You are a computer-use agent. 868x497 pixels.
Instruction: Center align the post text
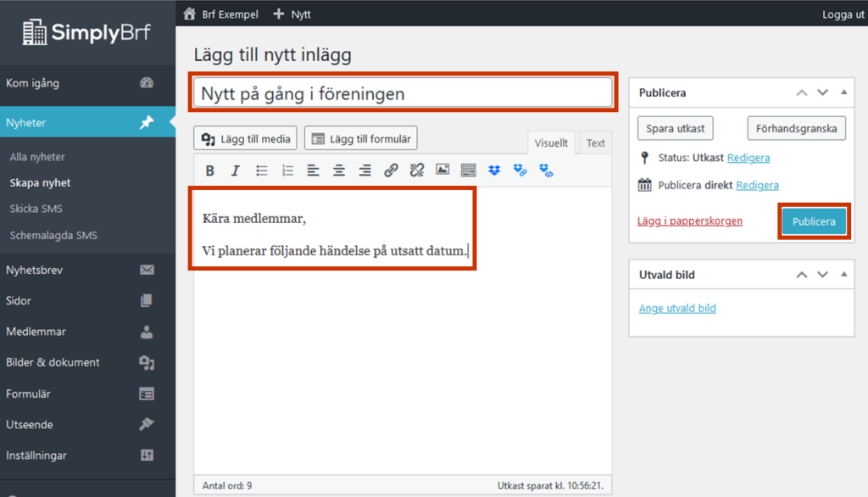coord(339,170)
